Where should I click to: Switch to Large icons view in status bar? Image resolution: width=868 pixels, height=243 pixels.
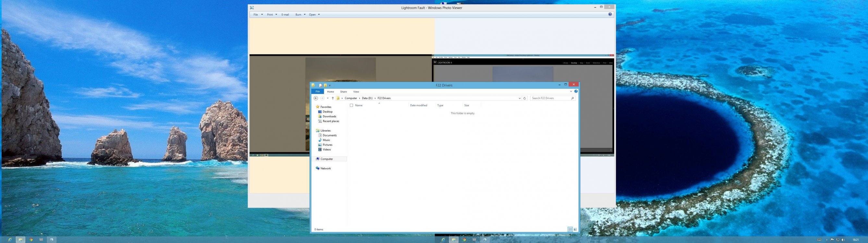[575, 229]
